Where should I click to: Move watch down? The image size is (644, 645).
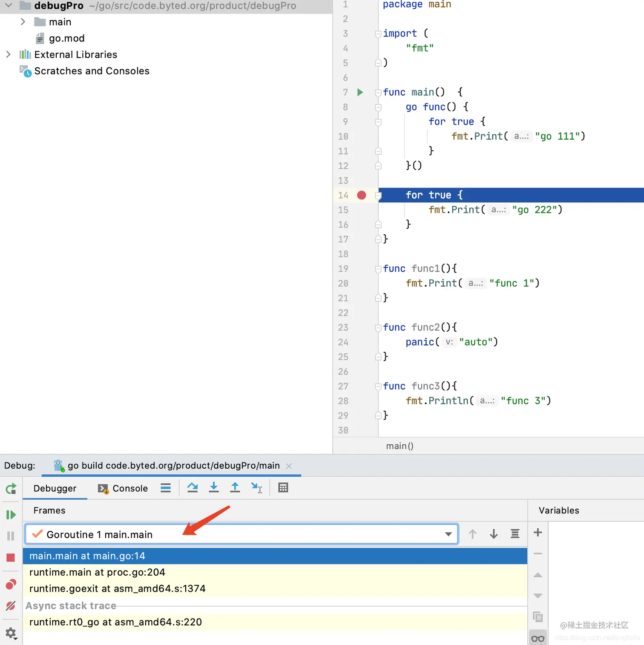point(538,596)
